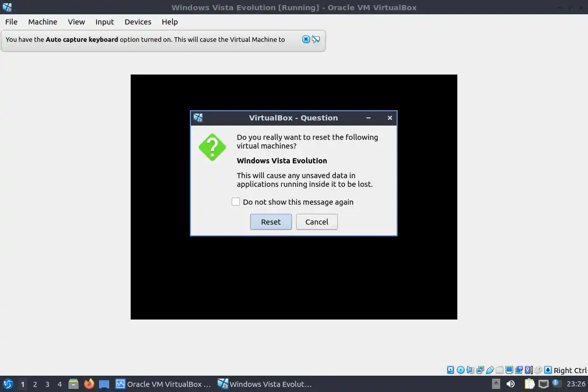The height and width of the screenshot is (392, 588).
Task: Launch Firefox from the taskbar
Action: click(89, 384)
